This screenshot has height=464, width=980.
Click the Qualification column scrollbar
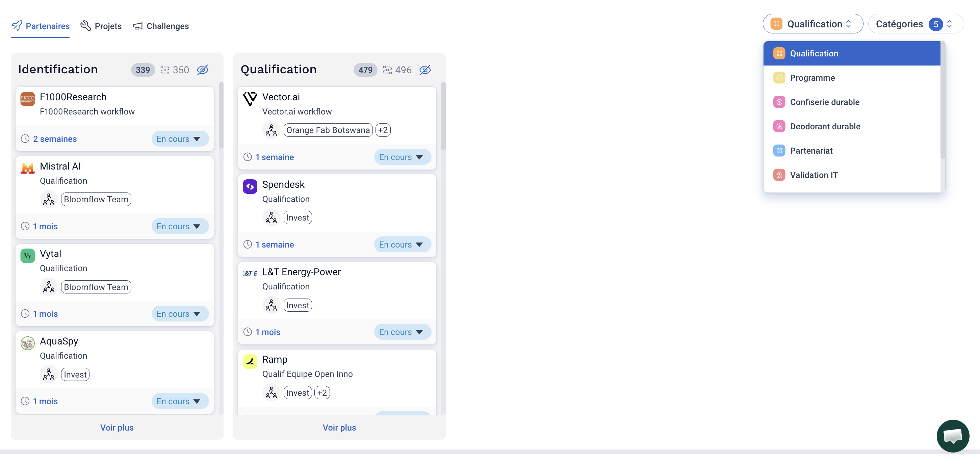click(443, 115)
